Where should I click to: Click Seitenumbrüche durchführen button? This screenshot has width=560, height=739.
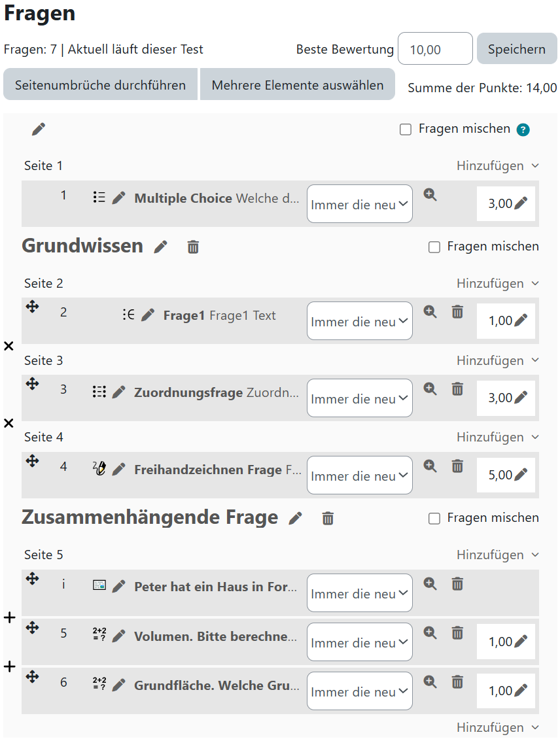pyautogui.click(x=100, y=85)
